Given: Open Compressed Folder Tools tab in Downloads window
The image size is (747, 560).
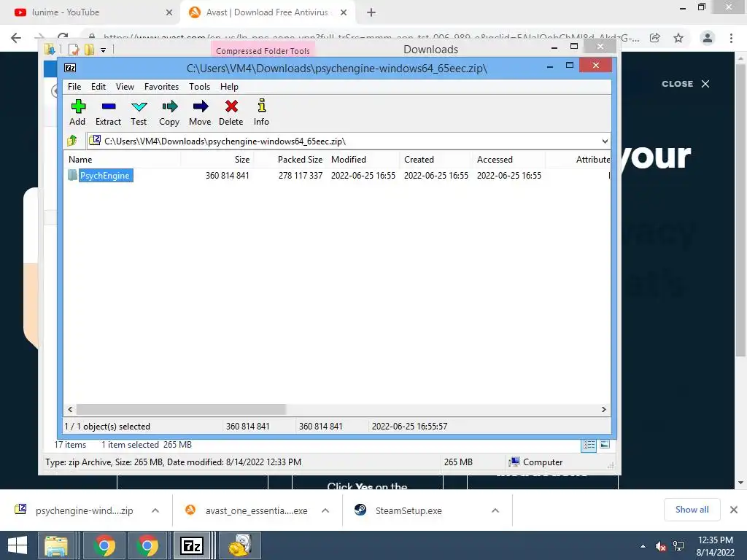Looking at the screenshot, I should (263, 51).
